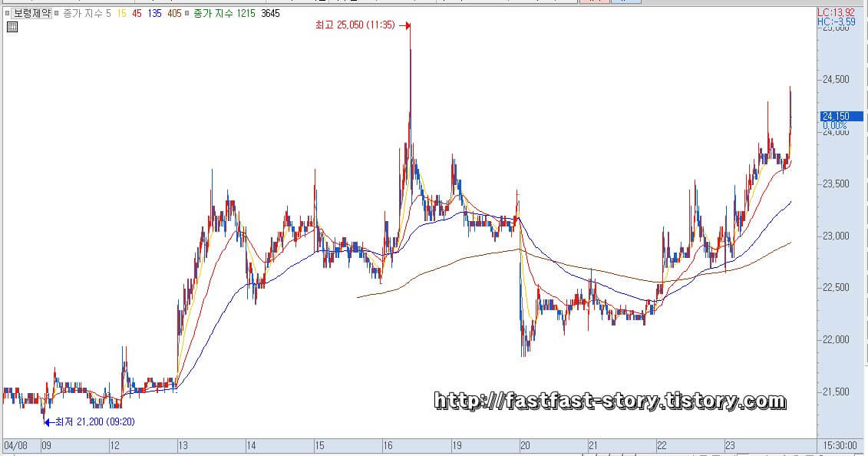
Task: Click the 보령제약 stock name button
Action: tap(31, 13)
